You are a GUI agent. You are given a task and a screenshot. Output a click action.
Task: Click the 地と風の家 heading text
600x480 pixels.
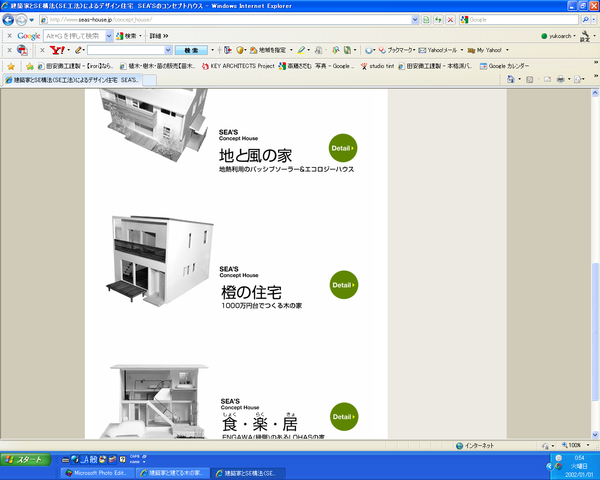(255, 156)
